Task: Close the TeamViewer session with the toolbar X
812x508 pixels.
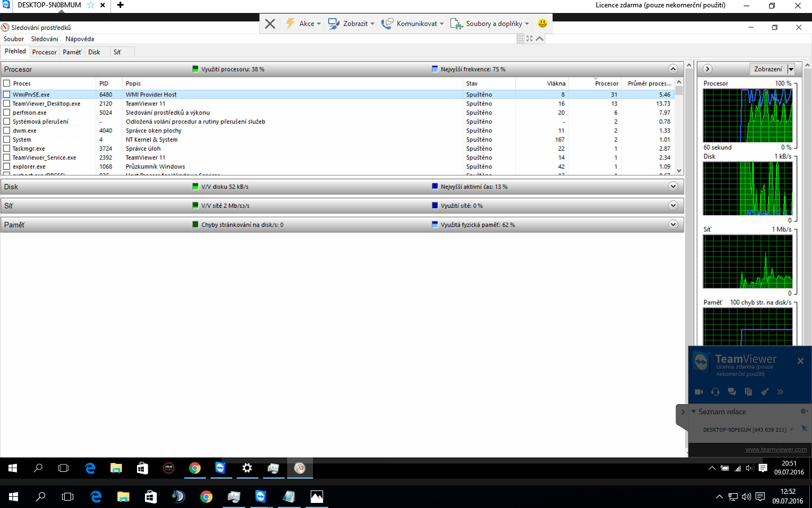Action: tap(270, 24)
